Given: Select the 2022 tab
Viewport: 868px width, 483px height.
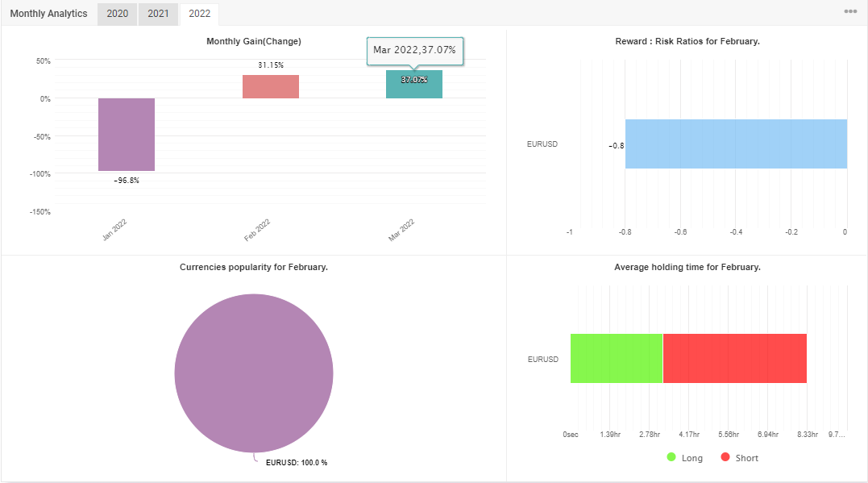Looking at the screenshot, I should (199, 14).
